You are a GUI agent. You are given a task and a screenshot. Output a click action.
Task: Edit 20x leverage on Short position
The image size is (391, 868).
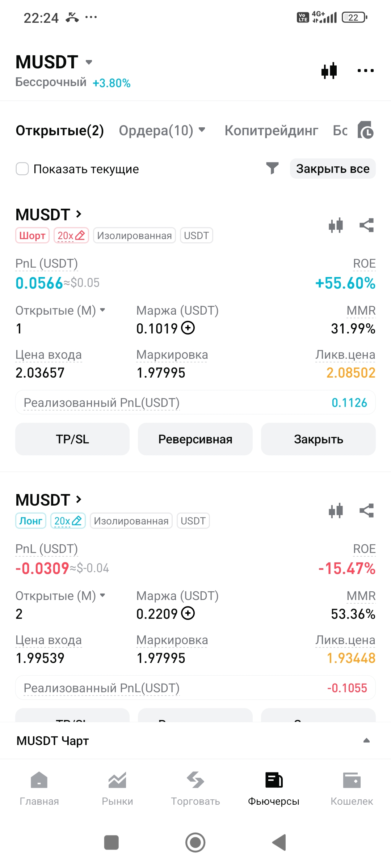(71, 235)
